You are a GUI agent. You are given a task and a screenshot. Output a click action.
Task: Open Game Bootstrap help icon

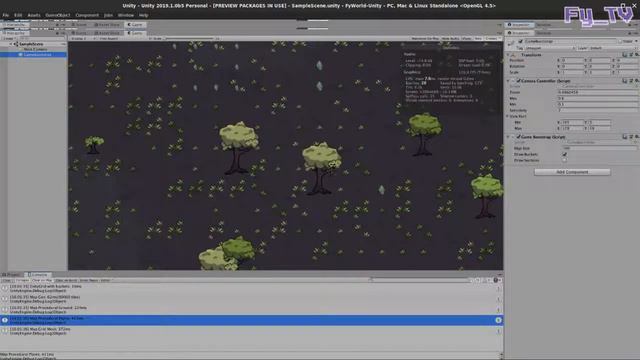click(x=624, y=137)
